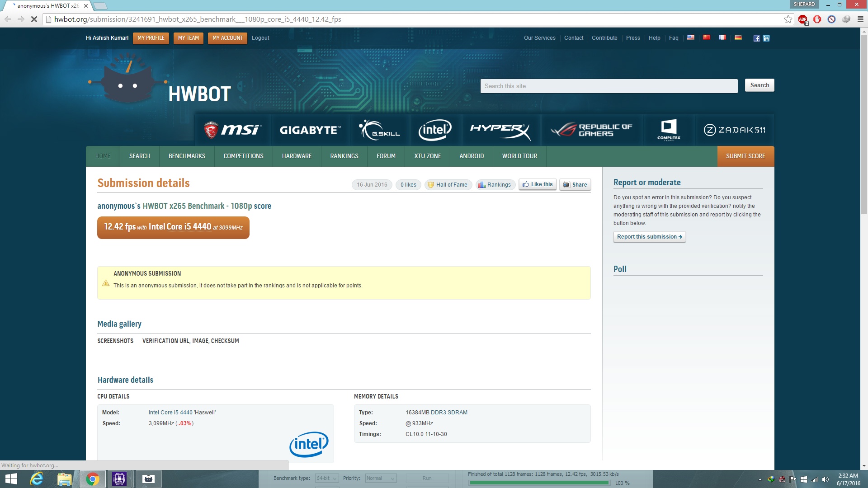
Task: Switch site language via US flag
Action: coord(691,38)
